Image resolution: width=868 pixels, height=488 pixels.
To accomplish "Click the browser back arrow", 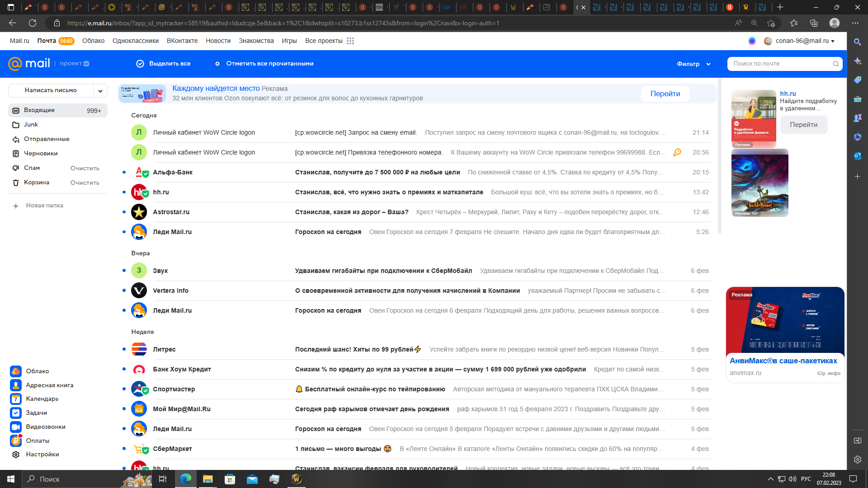I will coord(13,23).
